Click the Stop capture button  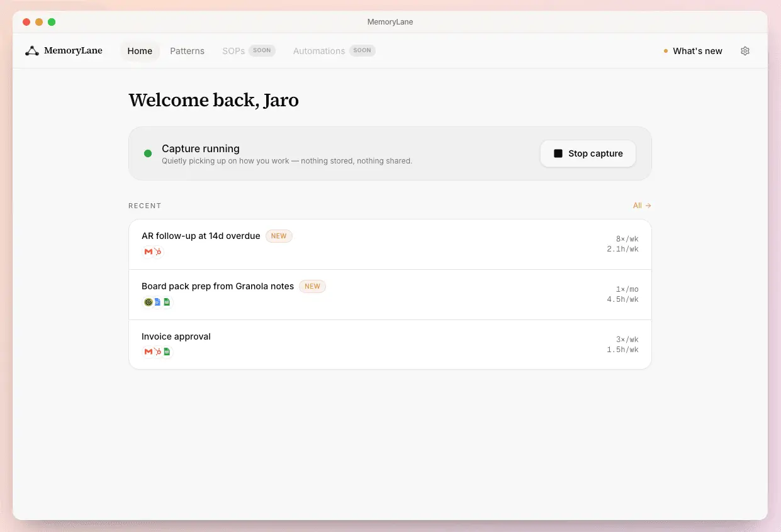pos(588,153)
